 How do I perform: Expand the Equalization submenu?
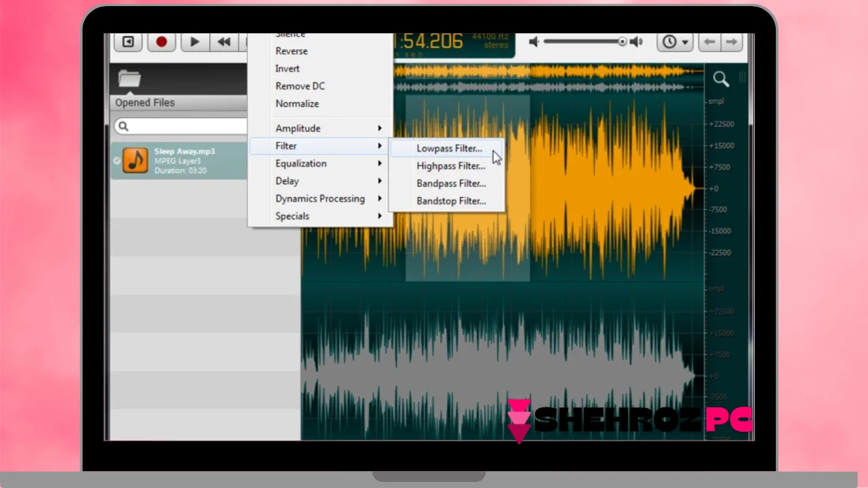pyautogui.click(x=320, y=163)
